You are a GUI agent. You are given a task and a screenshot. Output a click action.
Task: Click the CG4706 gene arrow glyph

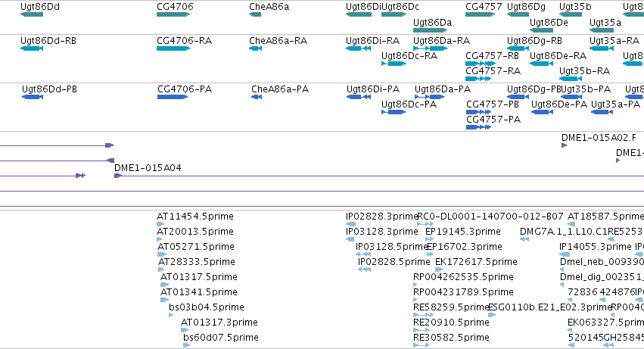tap(173, 14)
